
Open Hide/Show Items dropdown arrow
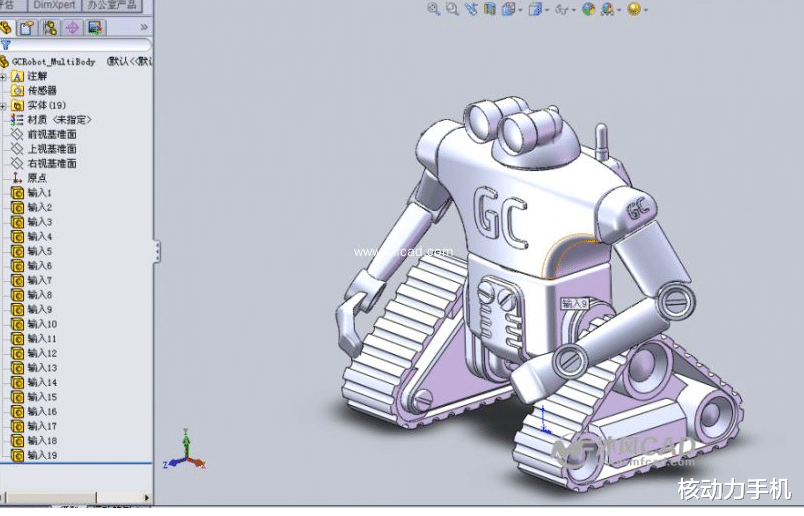[x=574, y=10]
